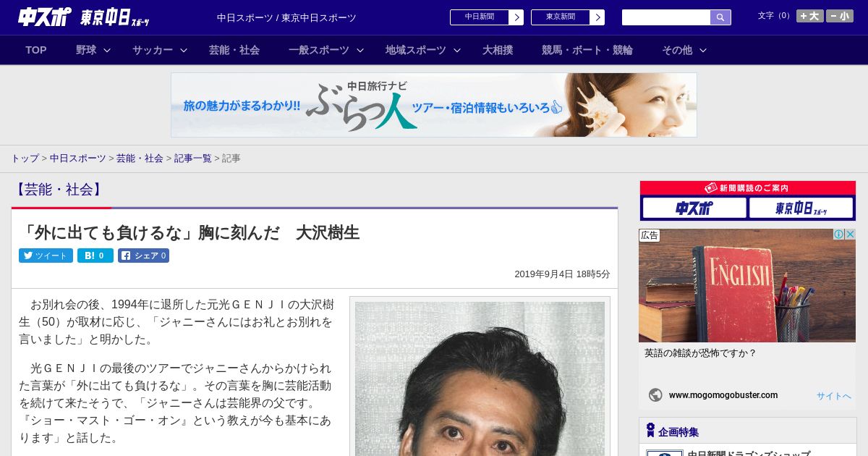Viewport: 868px width, 456px height.
Task: Go to the TOP menu item
Action: [x=36, y=50]
